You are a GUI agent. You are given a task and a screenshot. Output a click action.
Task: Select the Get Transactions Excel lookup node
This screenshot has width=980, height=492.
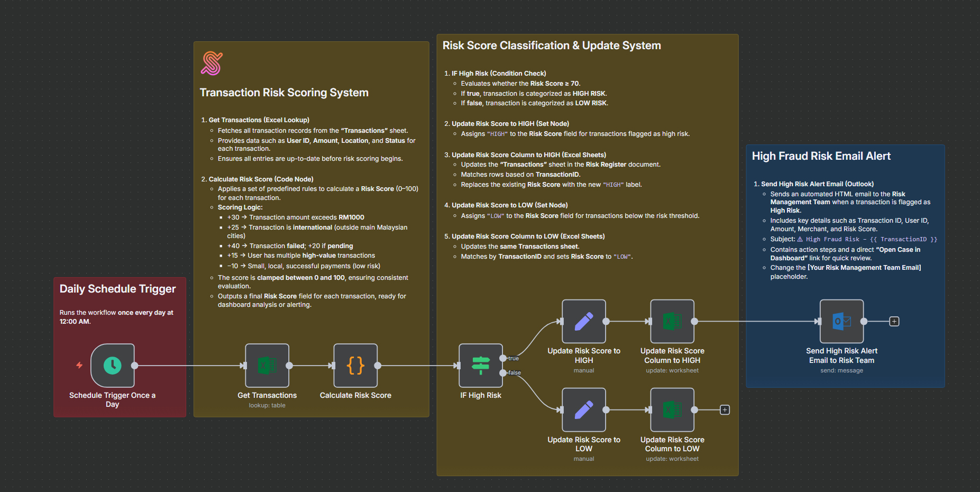pyautogui.click(x=267, y=366)
